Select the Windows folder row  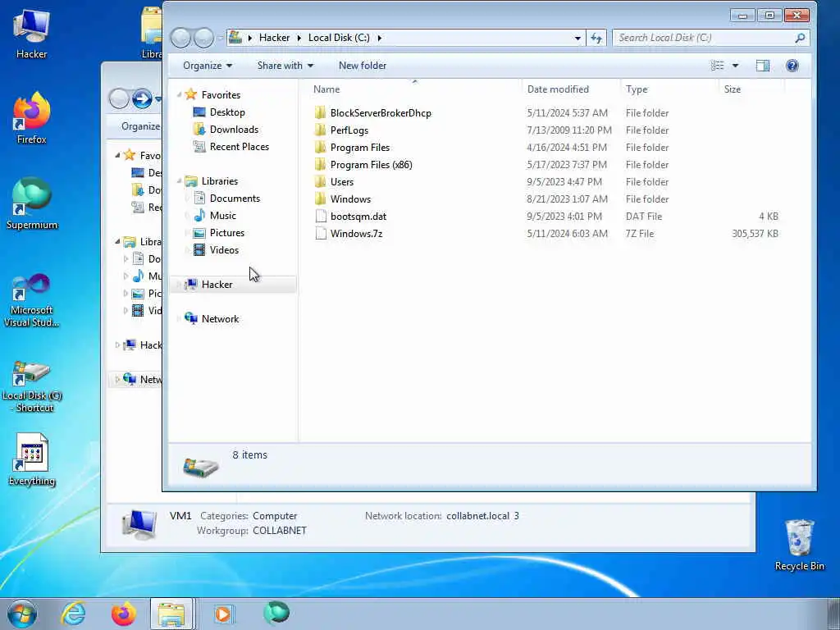click(x=546, y=199)
